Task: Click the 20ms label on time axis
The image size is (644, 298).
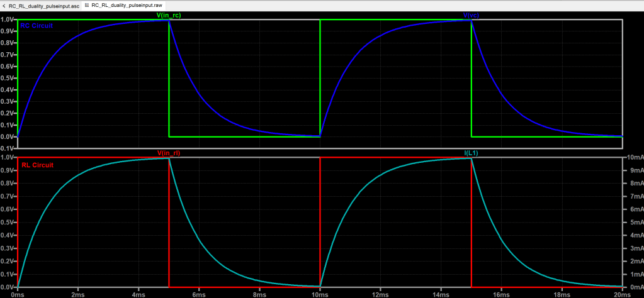Action: 621,293
